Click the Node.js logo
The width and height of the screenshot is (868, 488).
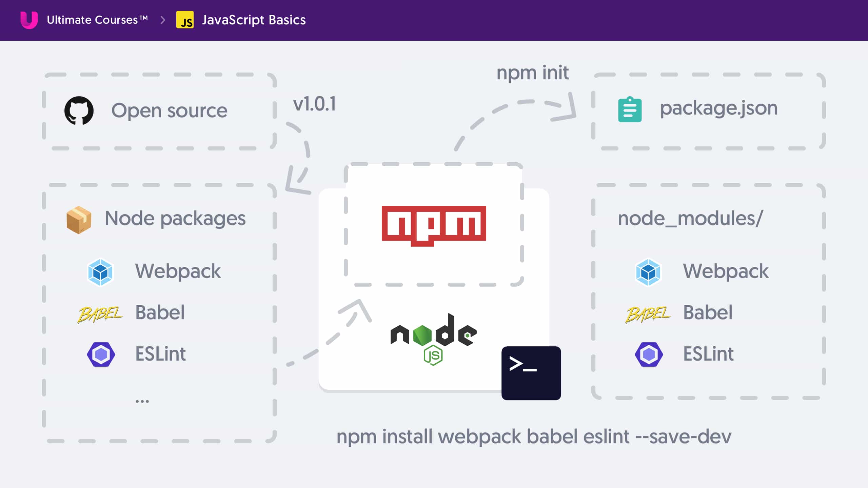tap(433, 339)
